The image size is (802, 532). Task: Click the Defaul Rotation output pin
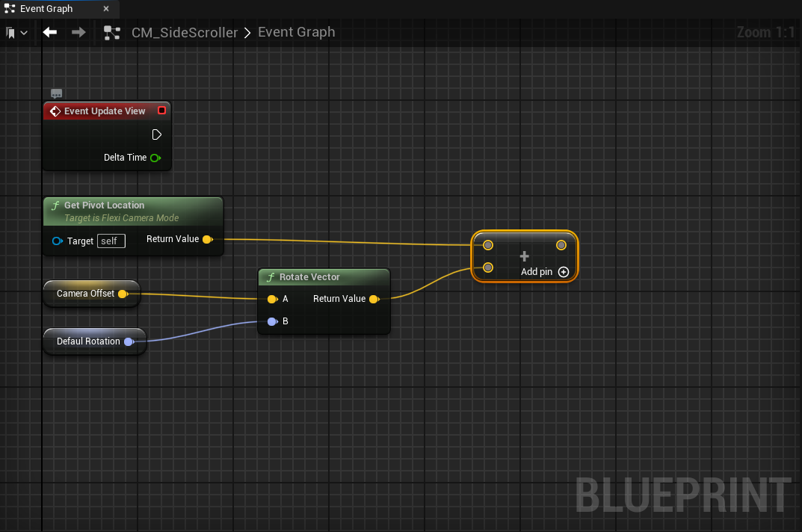tap(129, 341)
